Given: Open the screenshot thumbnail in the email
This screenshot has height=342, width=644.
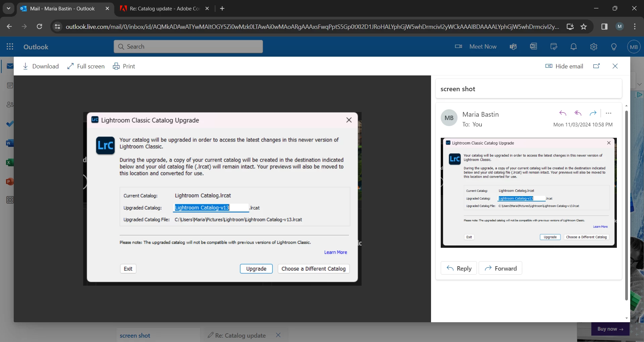Looking at the screenshot, I should [529, 193].
